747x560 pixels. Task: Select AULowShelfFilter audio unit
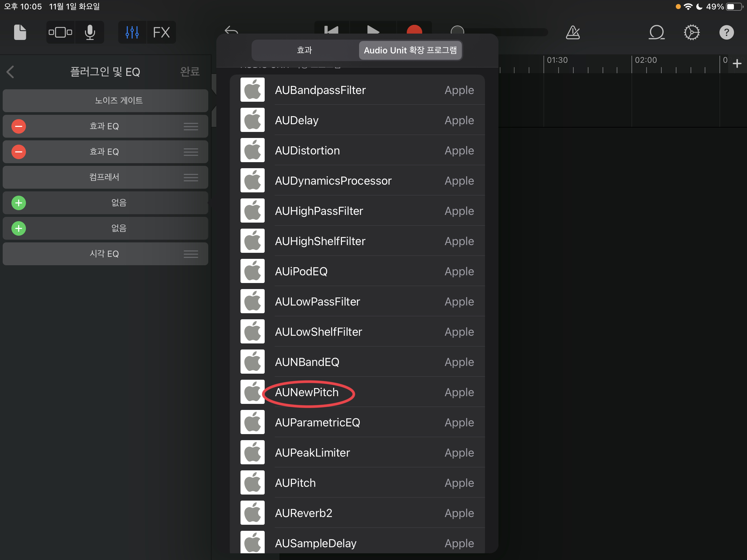click(x=357, y=332)
